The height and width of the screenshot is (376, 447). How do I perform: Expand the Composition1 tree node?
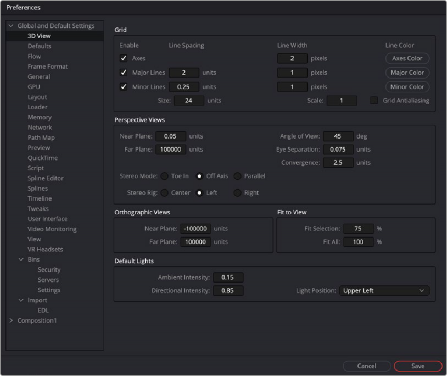tap(11, 320)
